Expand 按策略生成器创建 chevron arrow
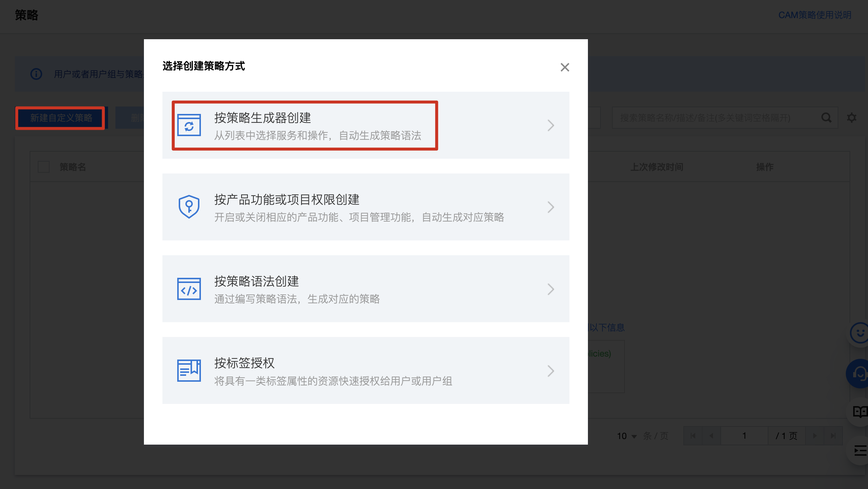Screen dimensions: 868x489 (551, 125)
